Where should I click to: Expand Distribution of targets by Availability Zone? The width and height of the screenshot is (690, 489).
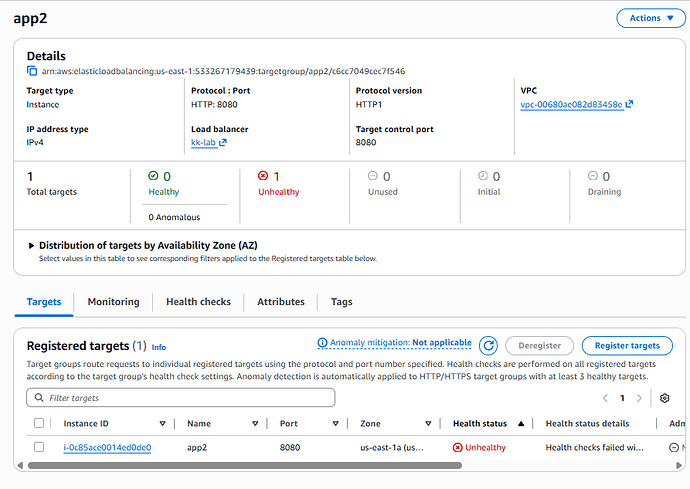31,245
